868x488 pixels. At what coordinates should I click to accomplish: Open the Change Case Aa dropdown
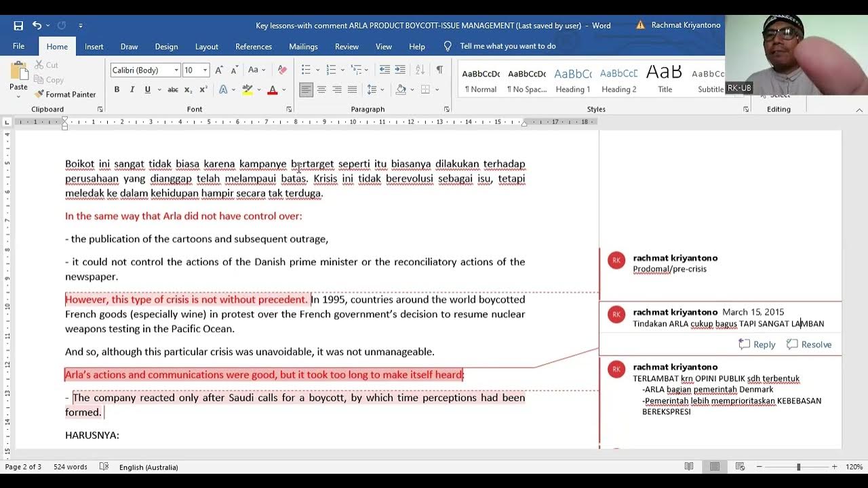coord(256,70)
